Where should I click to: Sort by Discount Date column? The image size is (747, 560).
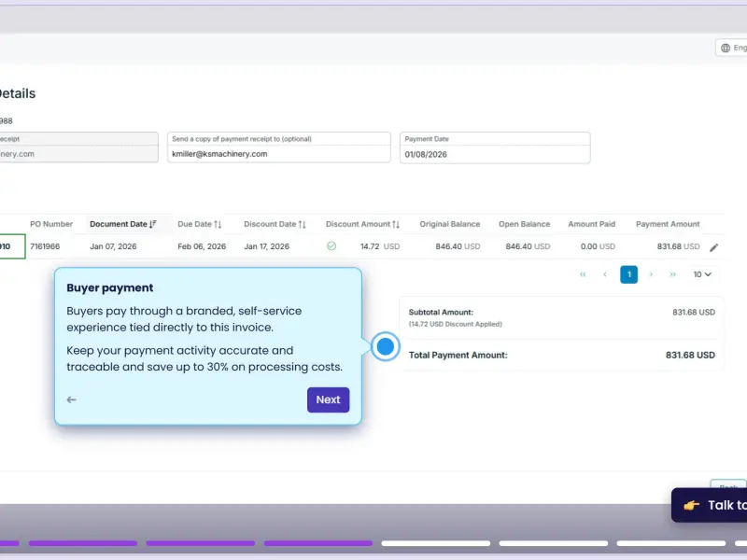point(275,224)
